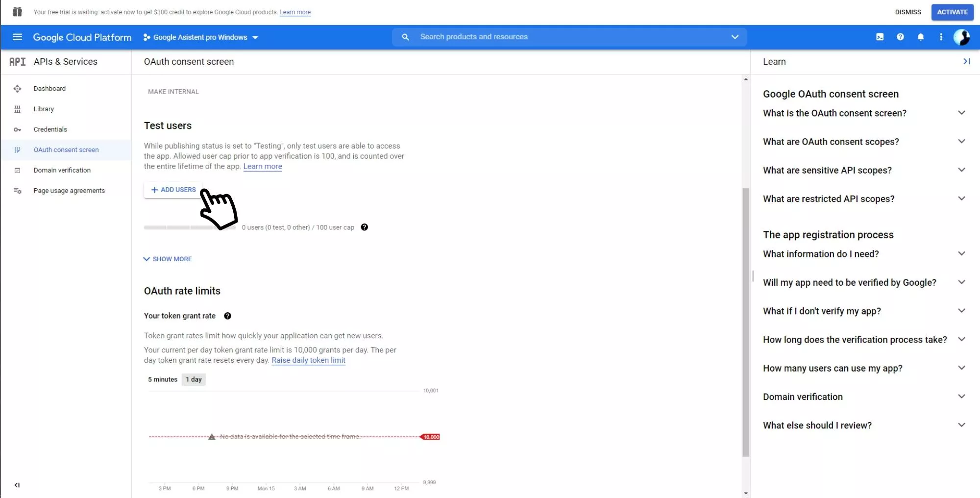
Task: Select the 1 day time range
Action: coord(194,379)
